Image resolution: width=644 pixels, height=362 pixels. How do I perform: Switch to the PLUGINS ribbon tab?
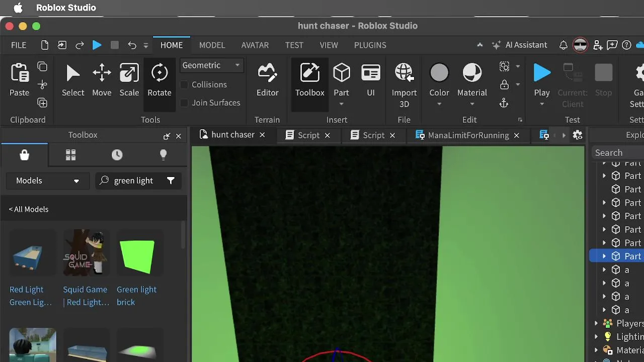(370, 45)
